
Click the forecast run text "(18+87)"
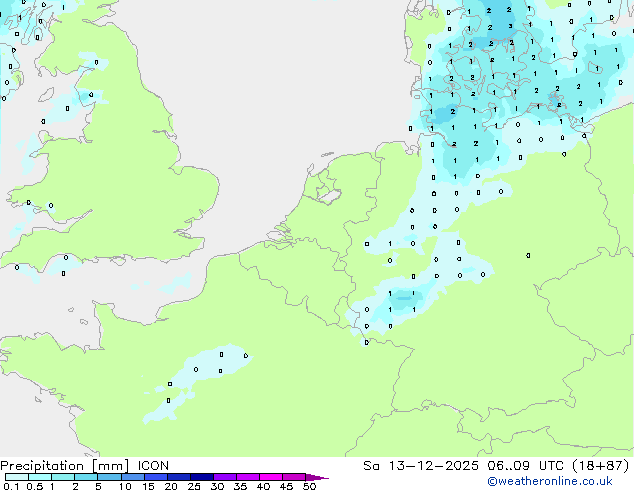[x=602, y=466]
